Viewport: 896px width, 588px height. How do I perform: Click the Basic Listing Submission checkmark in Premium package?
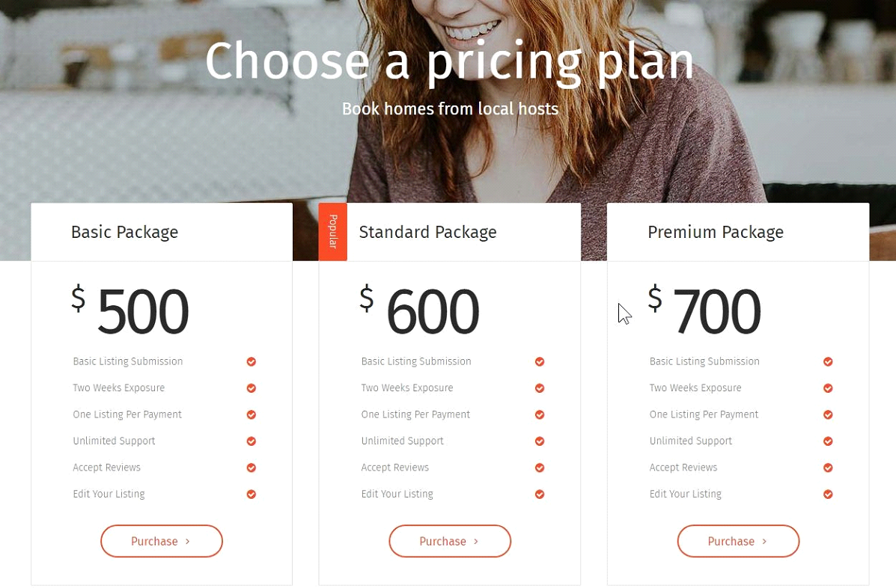pyautogui.click(x=828, y=362)
